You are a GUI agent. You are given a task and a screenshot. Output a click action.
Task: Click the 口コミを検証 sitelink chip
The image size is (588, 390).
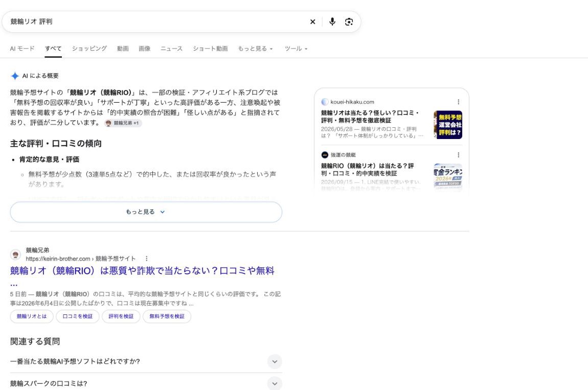[x=78, y=316]
